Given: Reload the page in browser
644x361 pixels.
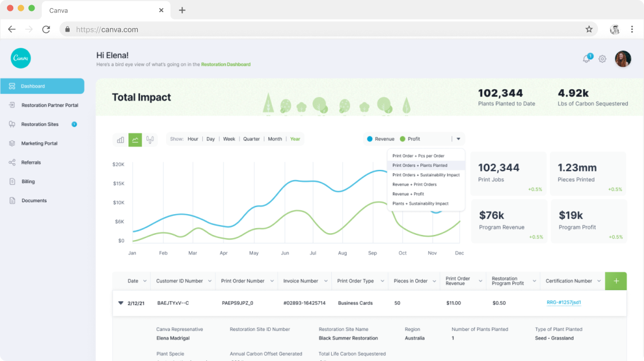Looking at the screenshot, I should [46, 29].
